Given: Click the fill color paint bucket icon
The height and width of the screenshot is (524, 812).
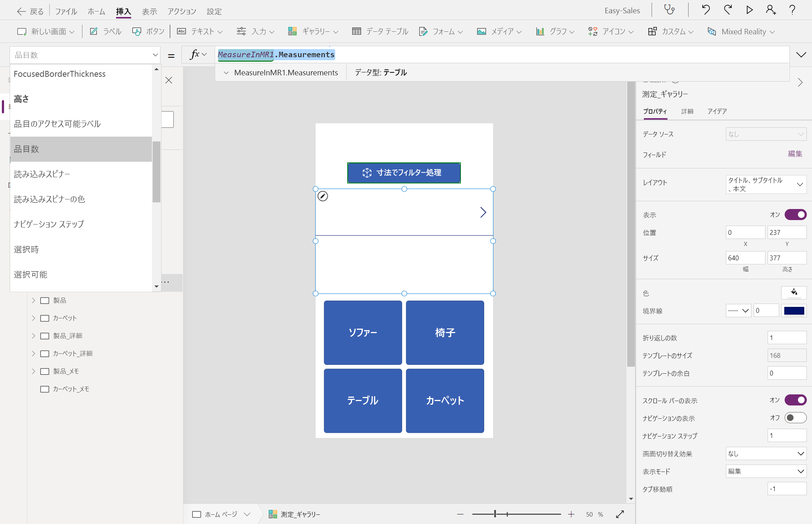Looking at the screenshot, I should pyautogui.click(x=794, y=292).
